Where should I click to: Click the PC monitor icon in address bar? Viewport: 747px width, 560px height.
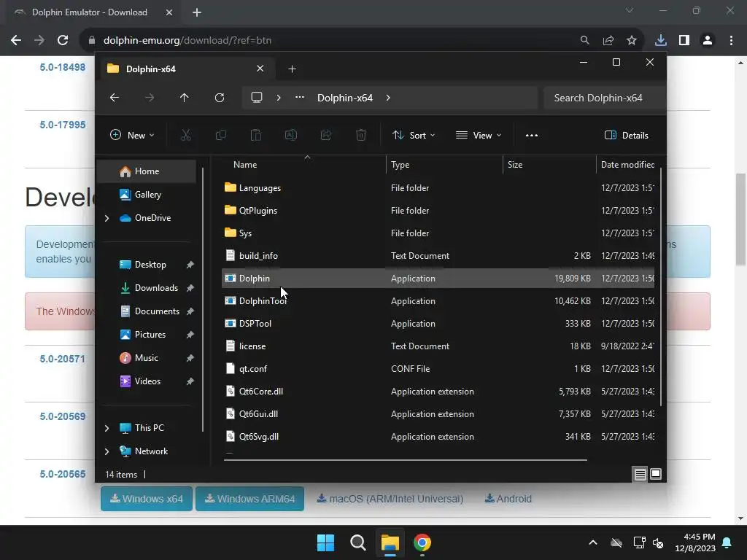click(x=257, y=98)
